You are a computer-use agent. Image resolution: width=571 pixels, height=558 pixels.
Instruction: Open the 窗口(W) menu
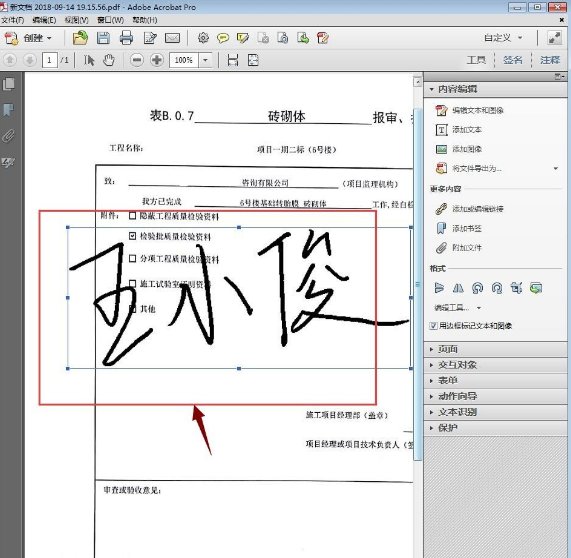tap(110, 20)
